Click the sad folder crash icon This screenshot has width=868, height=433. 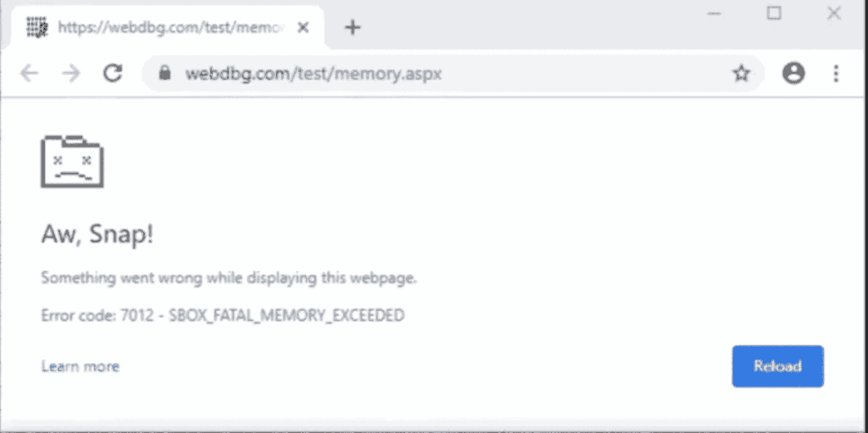pyautogui.click(x=72, y=162)
